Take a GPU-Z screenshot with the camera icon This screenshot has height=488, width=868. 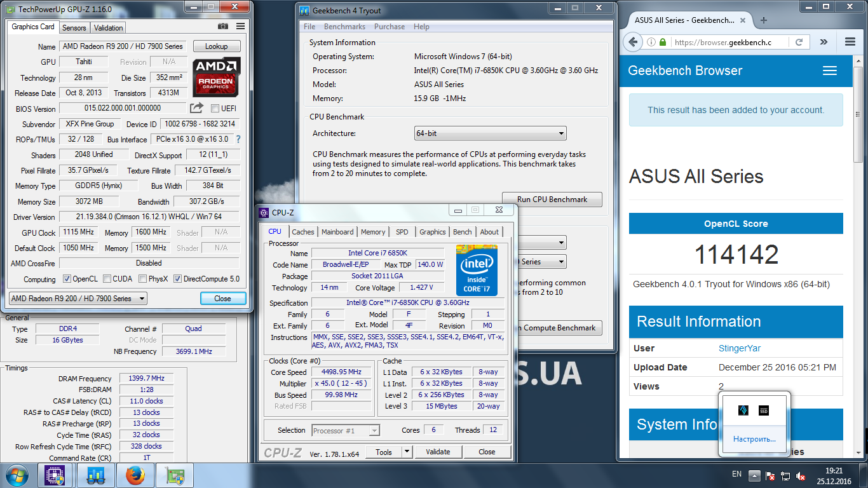(223, 27)
